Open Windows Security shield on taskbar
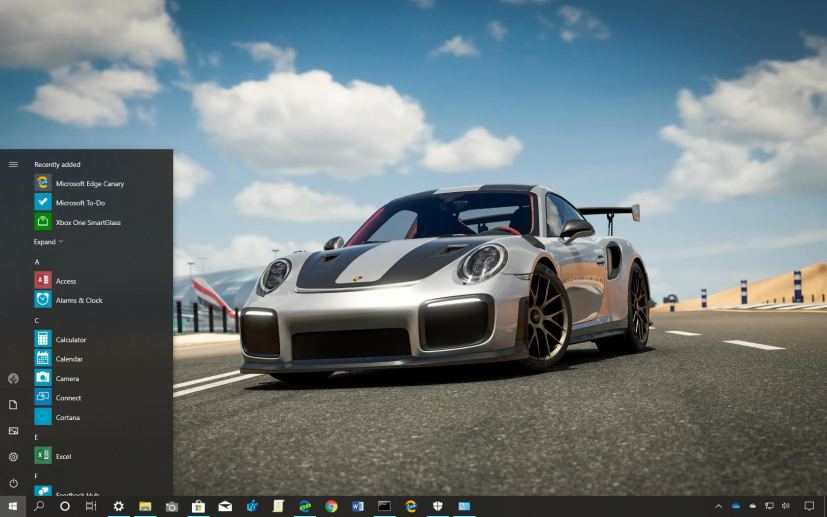This screenshot has width=827, height=517. pyautogui.click(x=438, y=506)
